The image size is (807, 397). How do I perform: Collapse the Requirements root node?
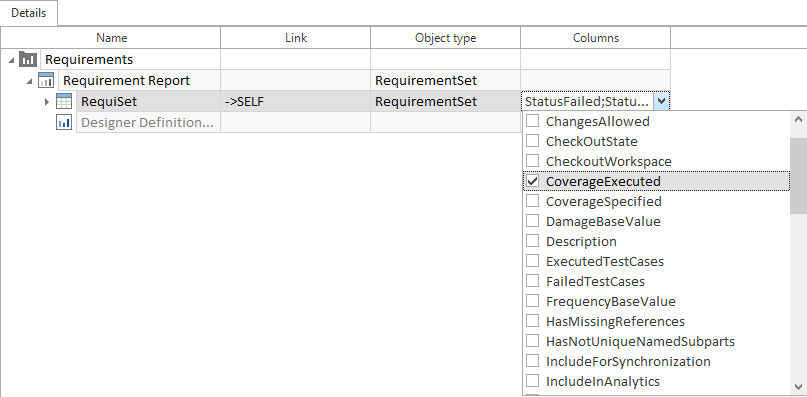[11, 60]
